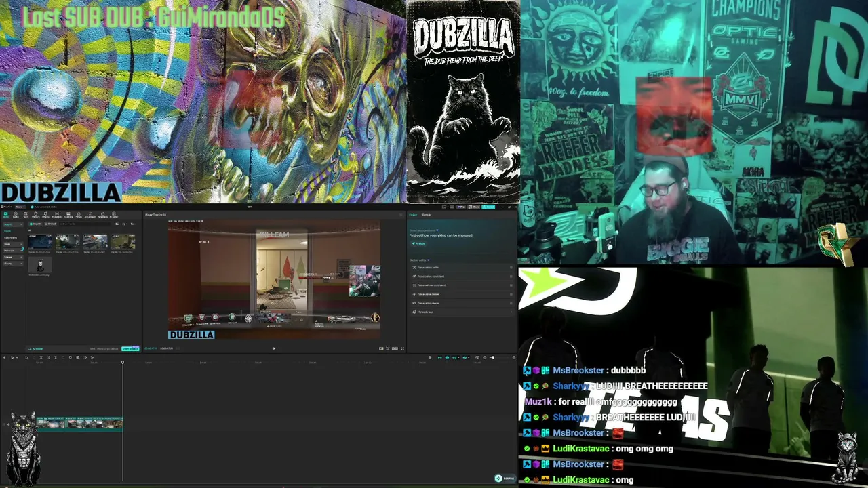
Task: Switch to the Details tab
Action: click(x=427, y=215)
